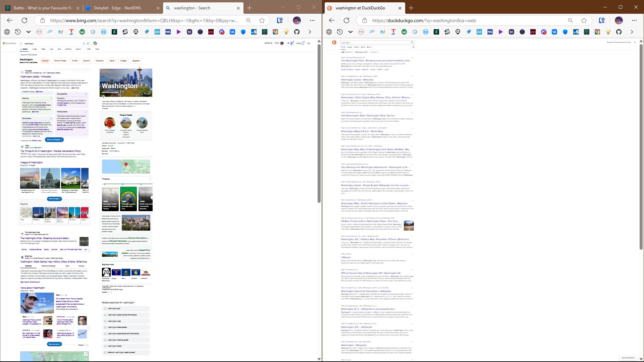The image size is (644, 362).
Task: Open 1889 timeline card with Washington seal
Action: click(x=128, y=199)
